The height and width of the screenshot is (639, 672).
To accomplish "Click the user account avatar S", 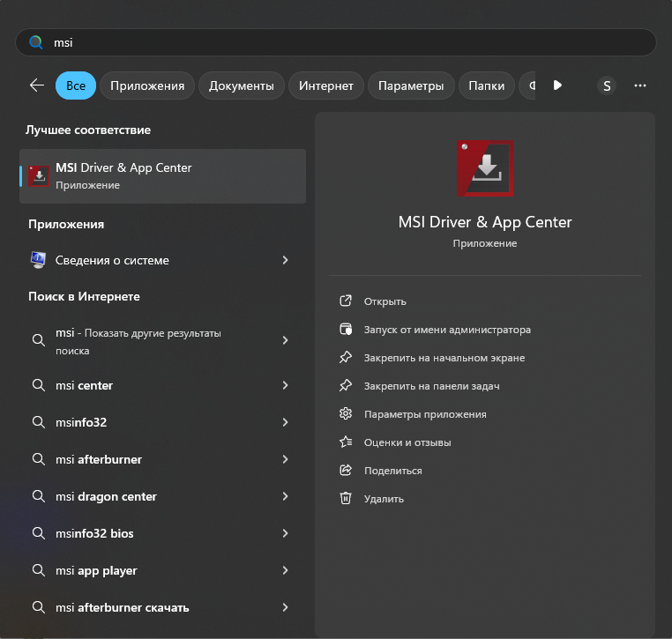I will pyautogui.click(x=606, y=85).
